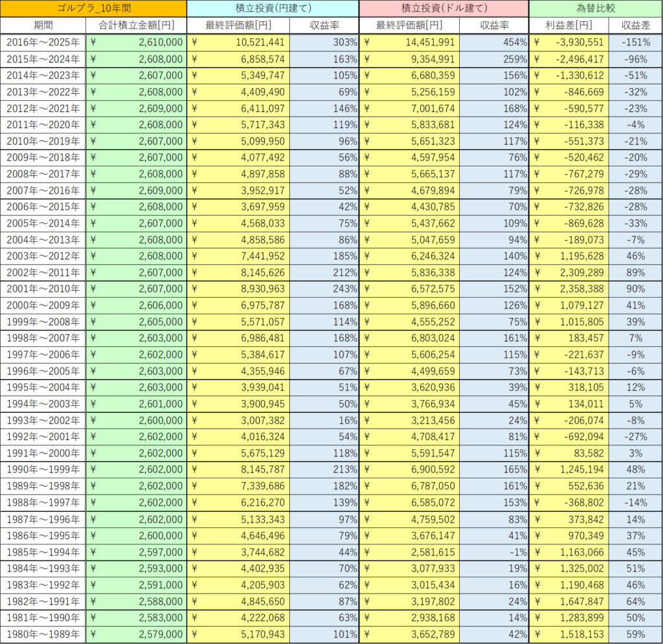This screenshot has width=663, height=644.
Task: Select the 利益差[円] column header
Action: pyautogui.click(x=569, y=25)
